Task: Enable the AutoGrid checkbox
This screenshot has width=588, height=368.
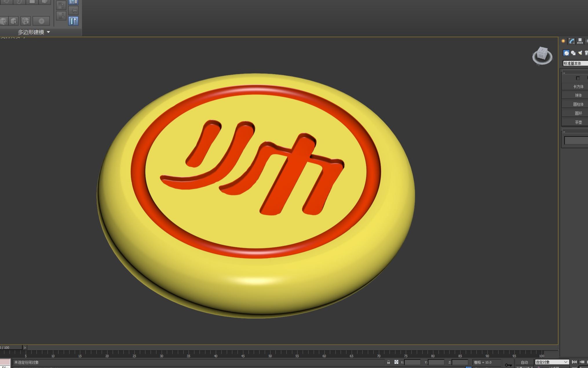Action: point(578,78)
